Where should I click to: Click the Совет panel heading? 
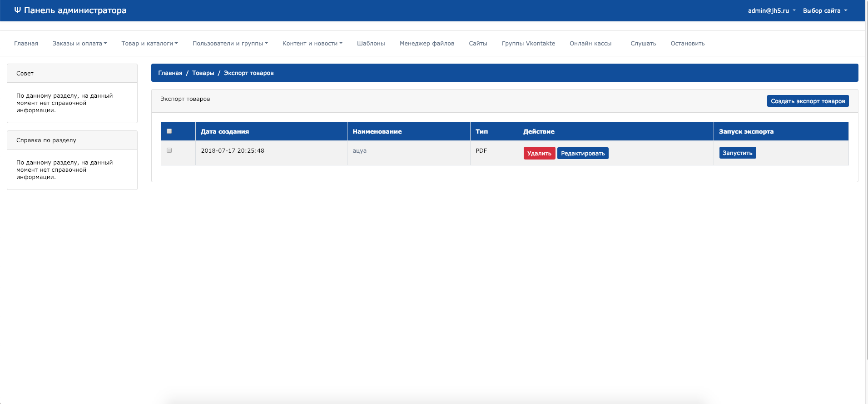coord(72,73)
